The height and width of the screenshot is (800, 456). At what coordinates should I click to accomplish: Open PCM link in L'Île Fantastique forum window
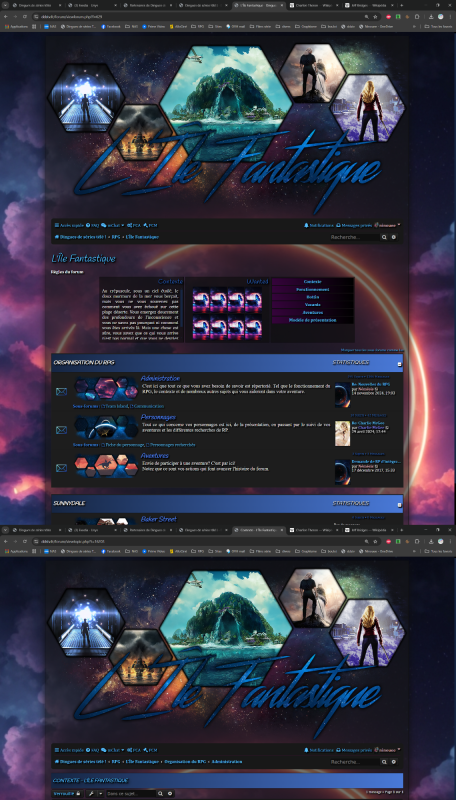click(150, 225)
